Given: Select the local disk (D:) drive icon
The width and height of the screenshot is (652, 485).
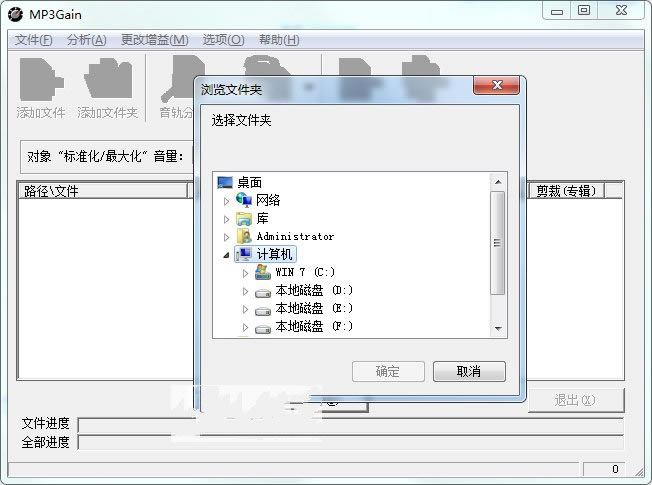Looking at the screenshot, I should pyautogui.click(x=263, y=293).
